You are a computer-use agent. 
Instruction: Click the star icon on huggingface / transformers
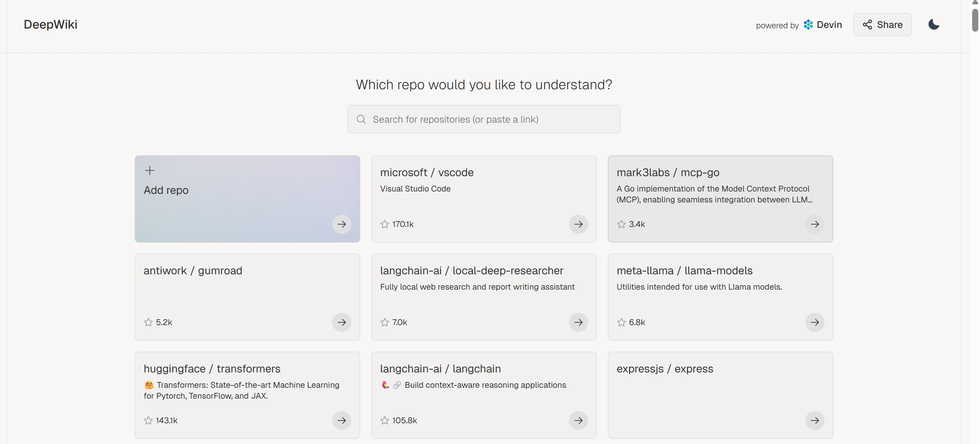pyautogui.click(x=148, y=420)
